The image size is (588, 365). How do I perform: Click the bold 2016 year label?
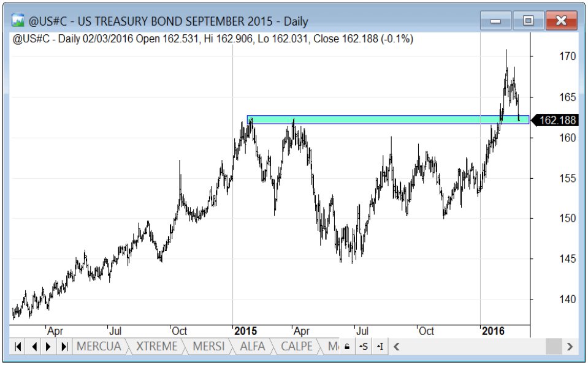point(493,331)
